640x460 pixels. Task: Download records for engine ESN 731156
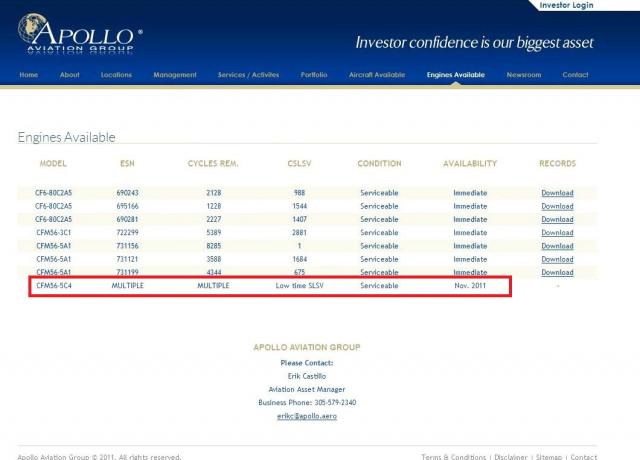coord(557,246)
